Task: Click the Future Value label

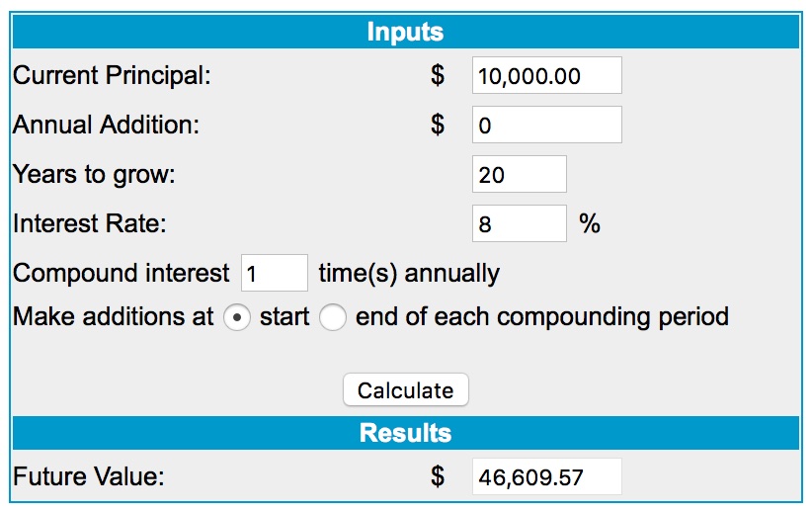Action: click(88, 477)
